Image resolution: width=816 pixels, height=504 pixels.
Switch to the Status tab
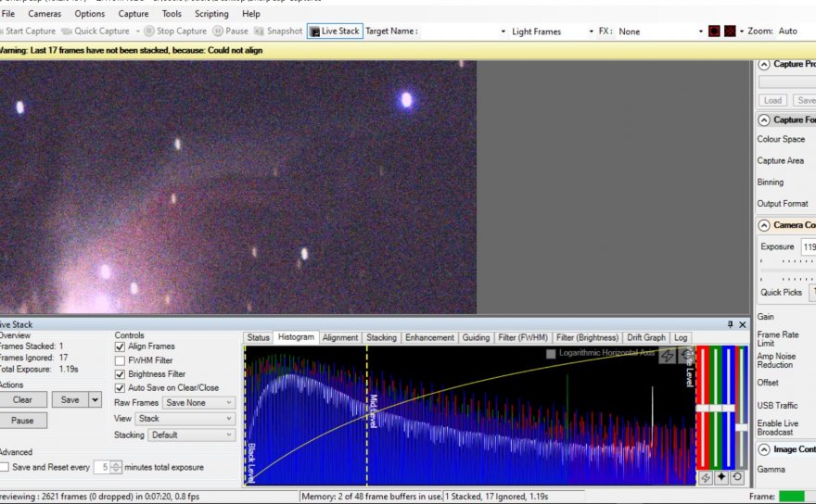pyautogui.click(x=258, y=337)
